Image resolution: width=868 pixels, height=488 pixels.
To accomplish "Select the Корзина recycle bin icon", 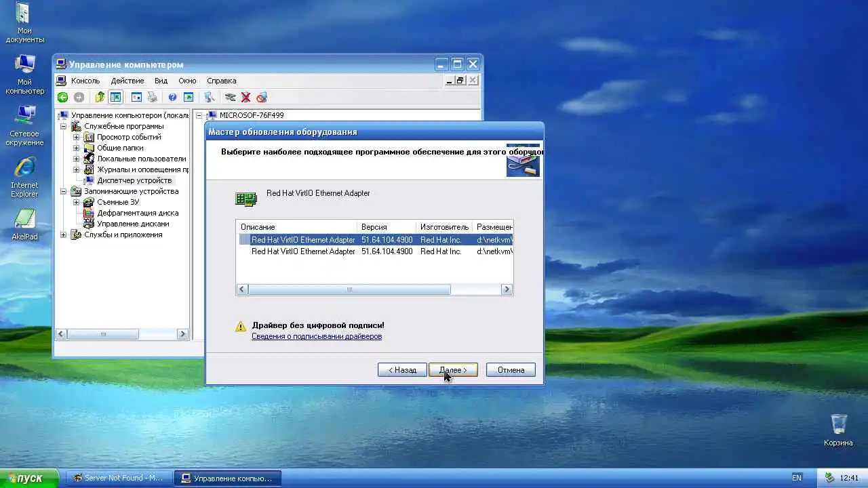I will click(839, 430).
